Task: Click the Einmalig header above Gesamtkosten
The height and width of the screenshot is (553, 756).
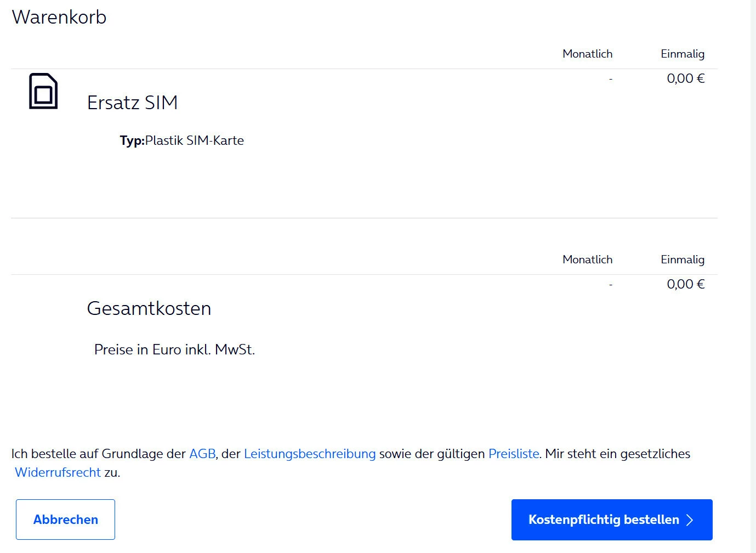Action: coord(682,259)
